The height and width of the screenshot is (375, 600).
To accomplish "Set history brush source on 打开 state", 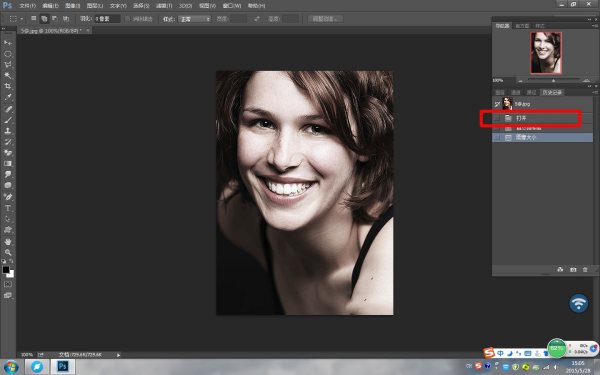I will (497, 118).
